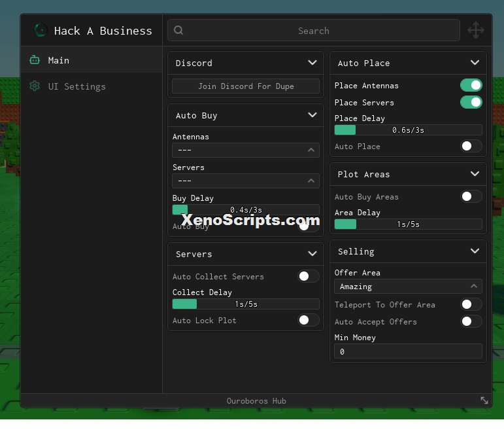Click the resize arrow icon in the footer
This screenshot has width=504, height=439.
tap(484, 400)
